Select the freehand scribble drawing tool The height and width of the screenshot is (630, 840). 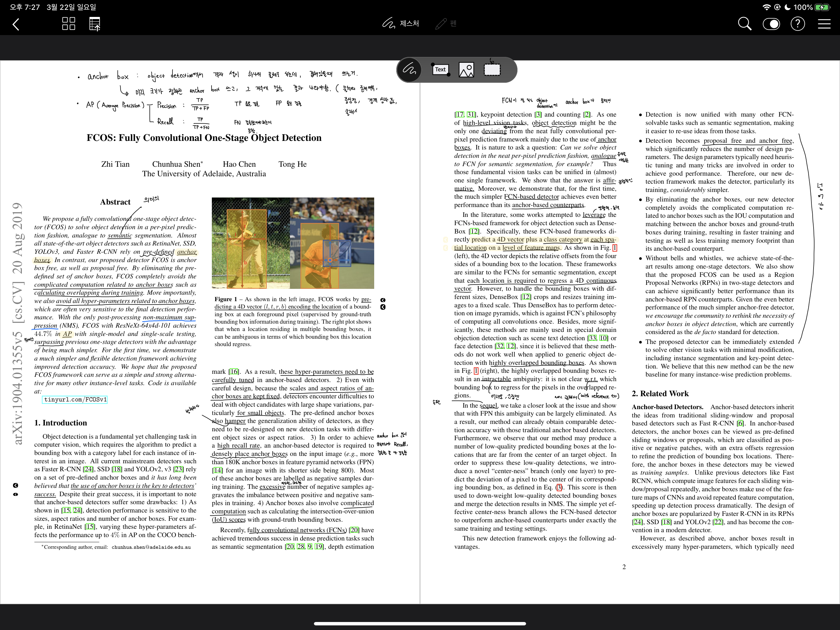(409, 70)
